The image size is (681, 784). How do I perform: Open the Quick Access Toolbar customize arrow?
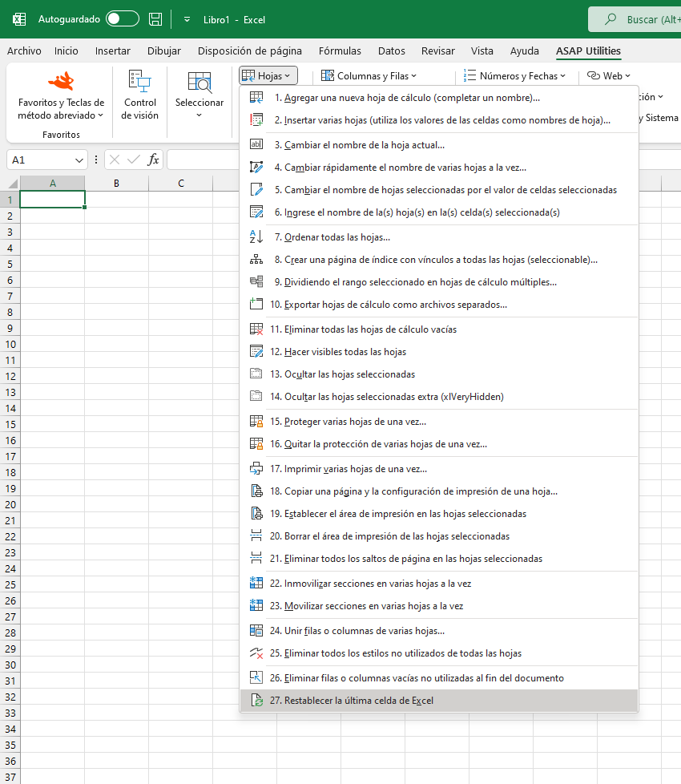[187, 19]
